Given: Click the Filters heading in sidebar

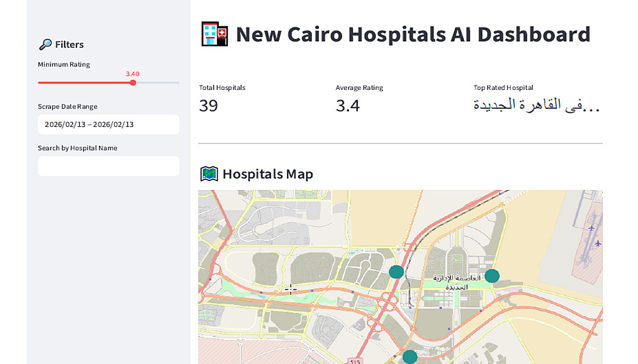Looking at the screenshot, I should click(69, 45).
